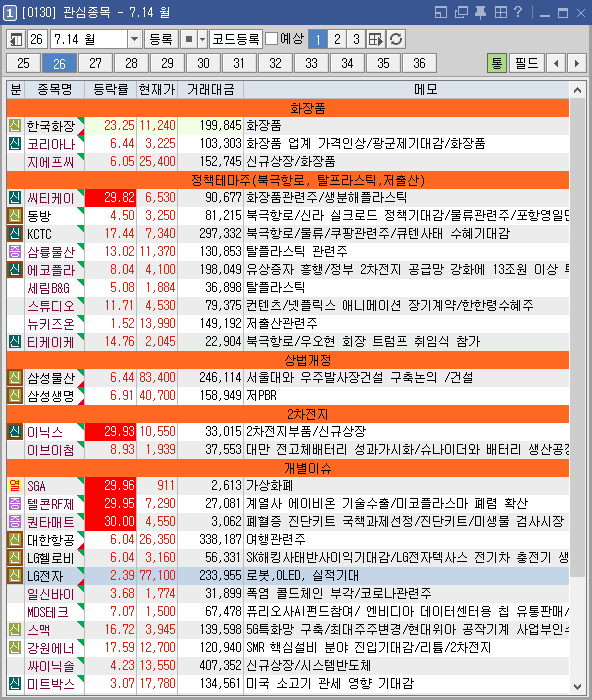The width and height of the screenshot is (592, 700).
Task: Click the group number field showing 26
Action: pos(38,39)
